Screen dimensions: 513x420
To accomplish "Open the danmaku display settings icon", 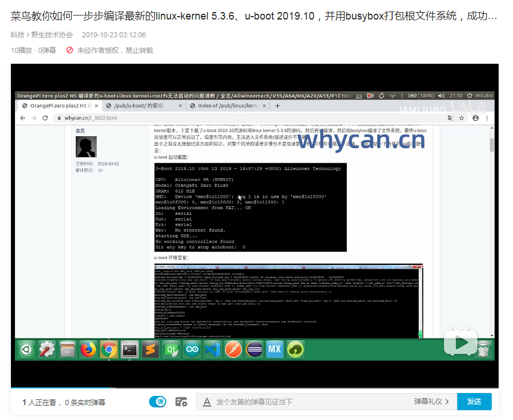I will point(181,402).
